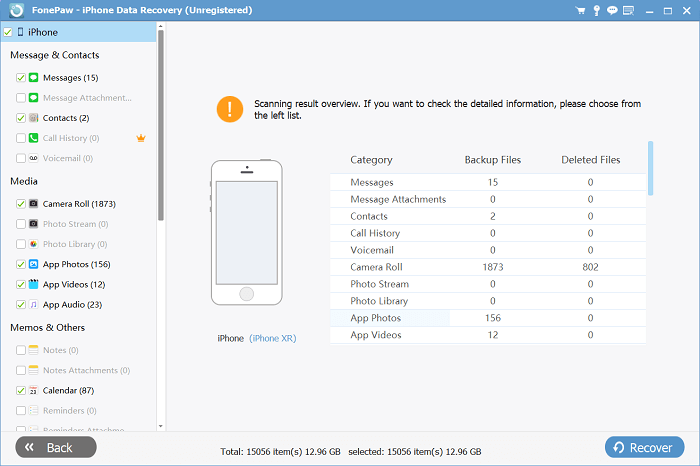Click the Recover button
The image size is (700, 466).
pyautogui.click(x=645, y=447)
